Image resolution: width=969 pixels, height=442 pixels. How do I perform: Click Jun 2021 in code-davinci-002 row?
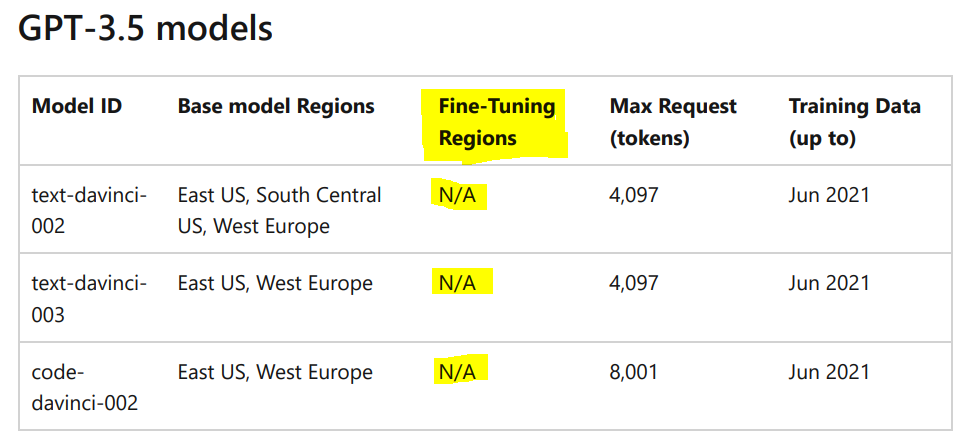pos(829,372)
